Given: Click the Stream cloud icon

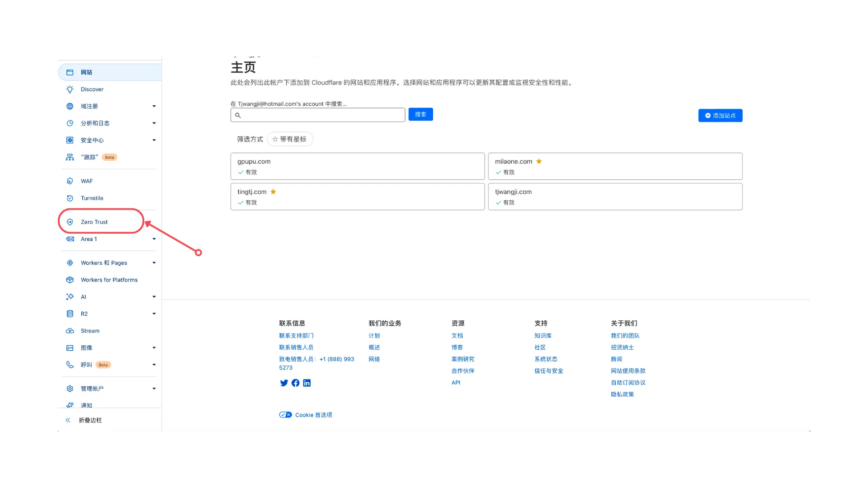Looking at the screenshot, I should (x=70, y=331).
